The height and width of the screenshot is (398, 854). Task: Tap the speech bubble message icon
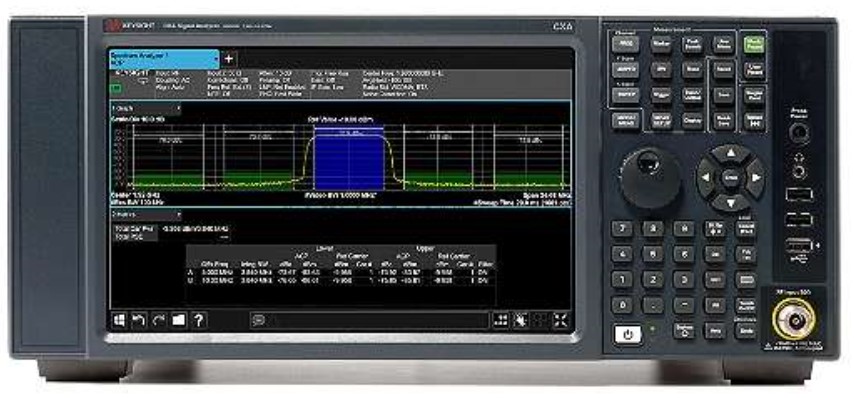(x=259, y=321)
